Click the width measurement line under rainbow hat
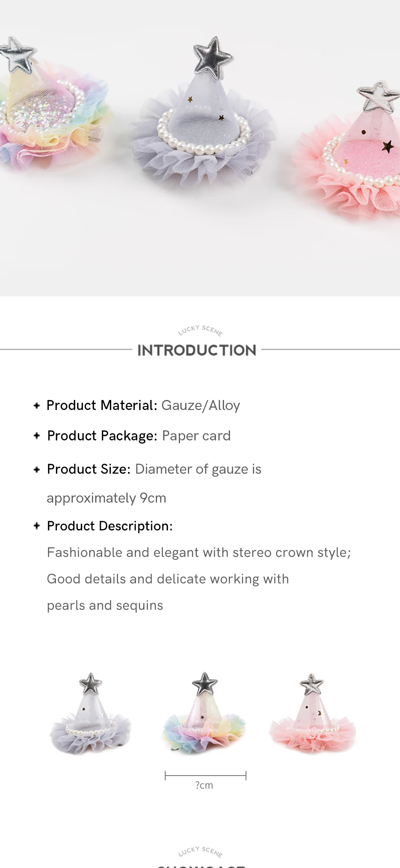Image resolution: width=400 pixels, height=868 pixels. click(206, 776)
